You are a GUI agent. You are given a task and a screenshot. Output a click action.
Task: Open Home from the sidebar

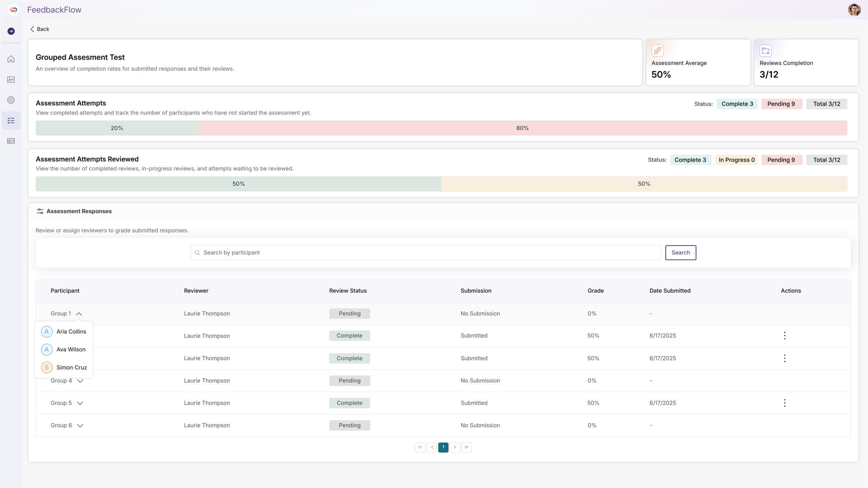coord(11,59)
